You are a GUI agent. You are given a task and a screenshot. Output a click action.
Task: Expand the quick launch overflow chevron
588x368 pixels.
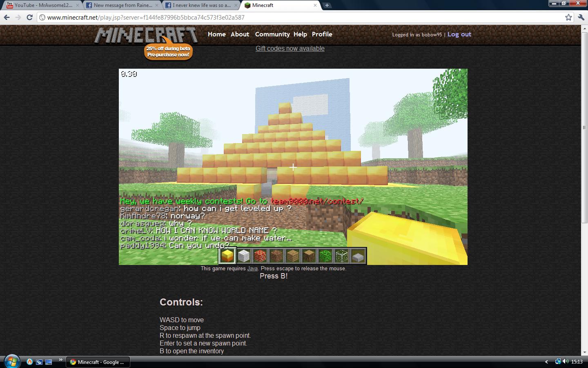[60, 360]
